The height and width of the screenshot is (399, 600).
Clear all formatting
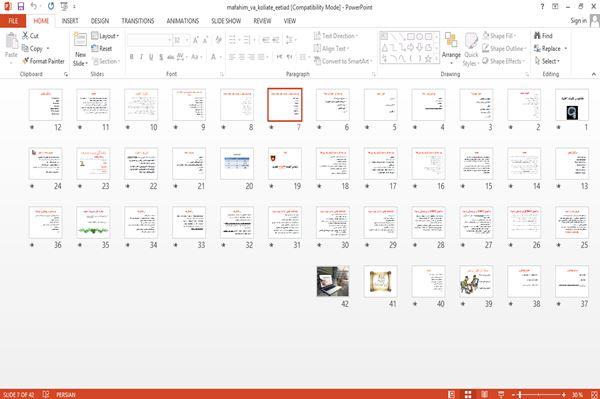218,40
